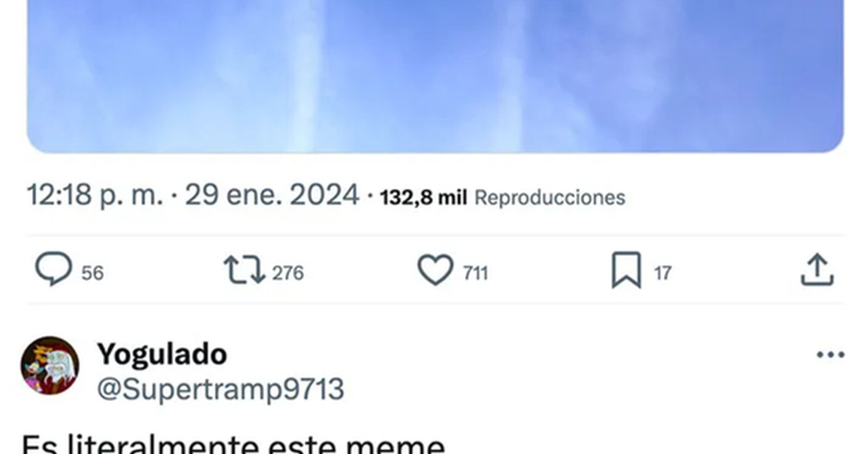
Task: Open Yogulado's profile avatar picture
Action: pyautogui.click(x=50, y=365)
